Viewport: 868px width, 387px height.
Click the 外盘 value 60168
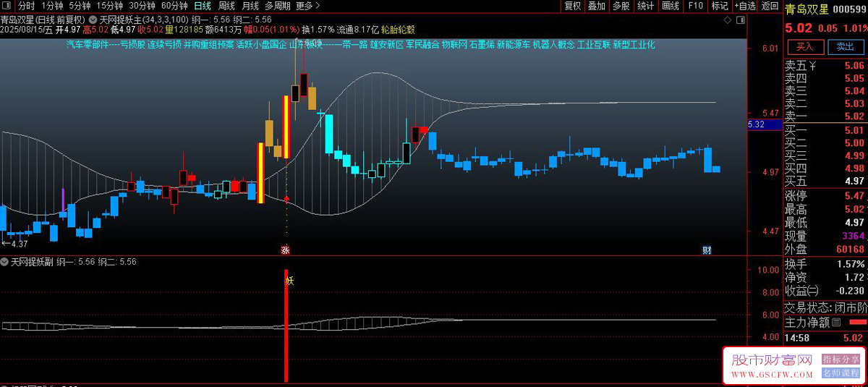click(850, 249)
